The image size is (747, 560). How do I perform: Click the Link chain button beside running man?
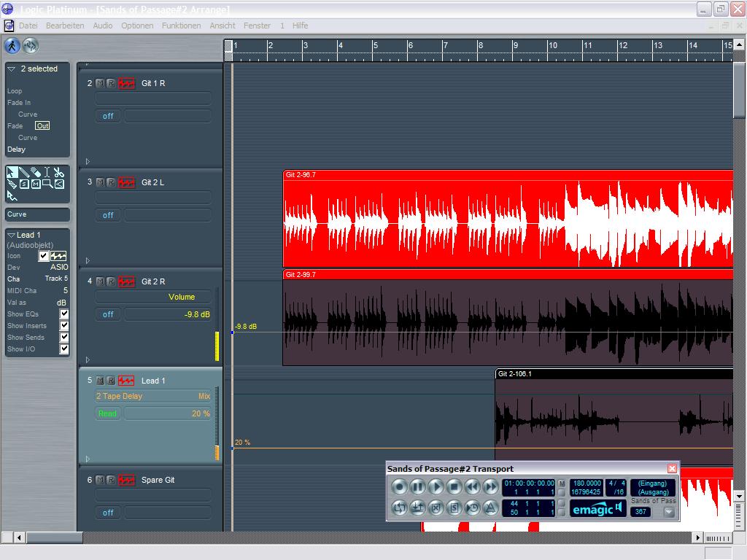[x=30, y=46]
